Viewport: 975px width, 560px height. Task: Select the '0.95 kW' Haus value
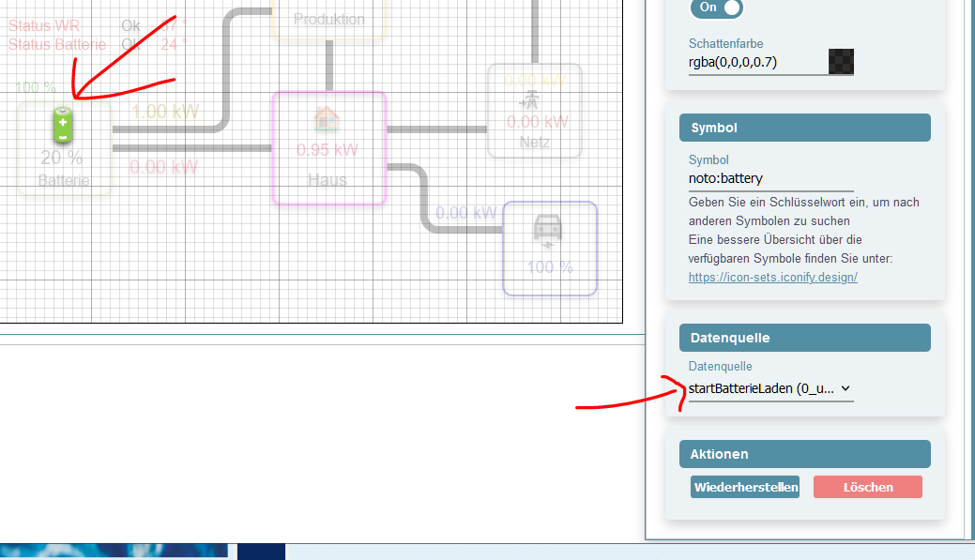tap(328, 150)
